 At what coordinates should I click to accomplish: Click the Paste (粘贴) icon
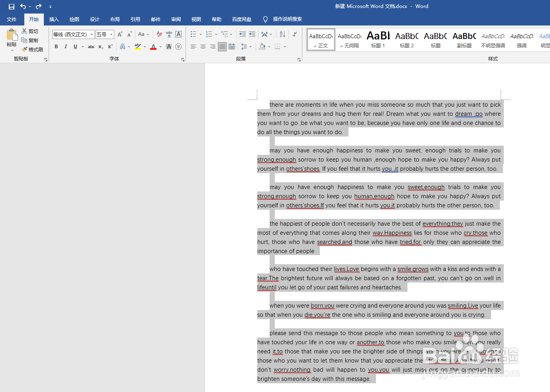[x=12, y=35]
